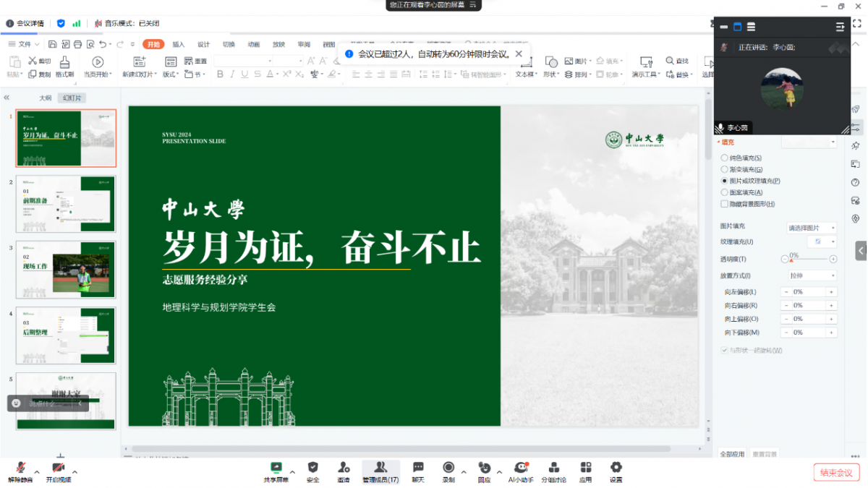Image resolution: width=868 pixels, height=488 pixels.
Task: Switch to the 插入 ribbon tab
Action: pos(178,45)
